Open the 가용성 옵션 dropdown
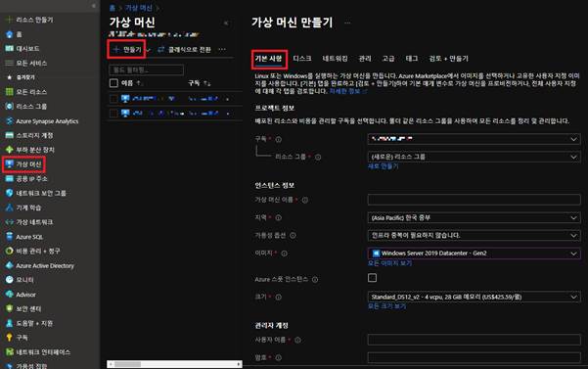 click(x=474, y=236)
